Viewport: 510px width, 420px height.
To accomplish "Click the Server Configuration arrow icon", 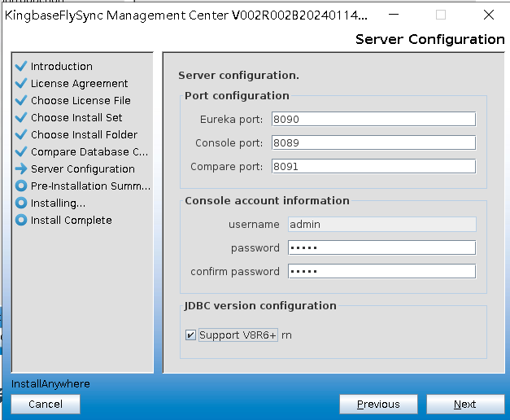I will pyautogui.click(x=21, y=168).
